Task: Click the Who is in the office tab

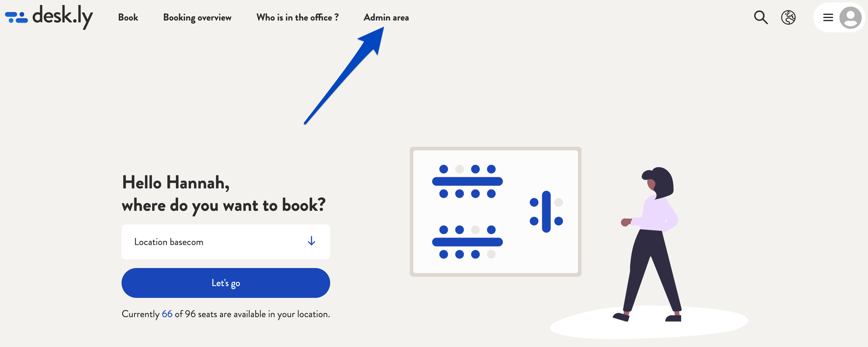Action: click(x=297, y=17)
